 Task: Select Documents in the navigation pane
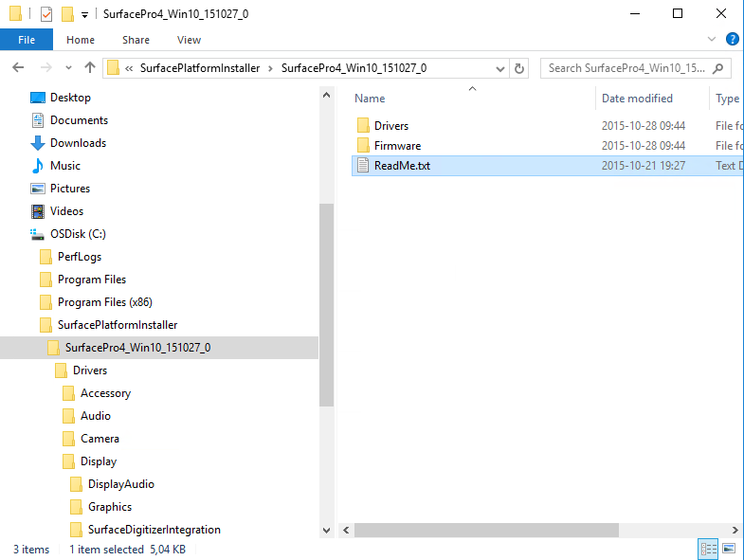pos(69,120)
